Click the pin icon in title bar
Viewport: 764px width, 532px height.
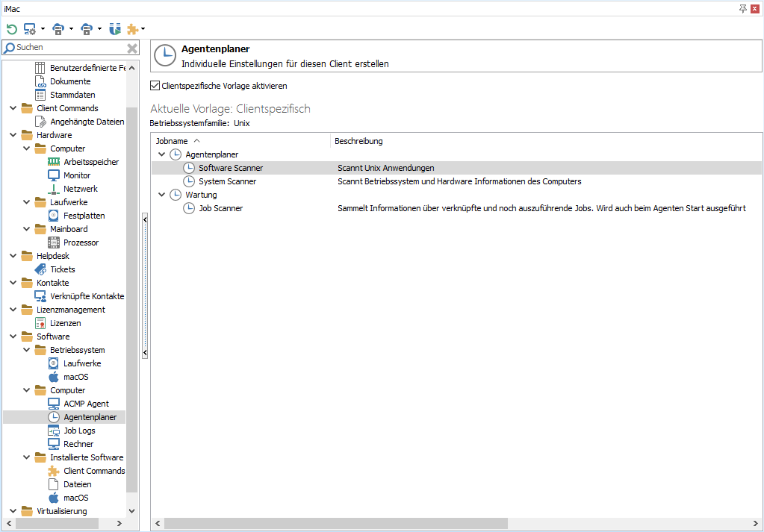click(742, 7)
